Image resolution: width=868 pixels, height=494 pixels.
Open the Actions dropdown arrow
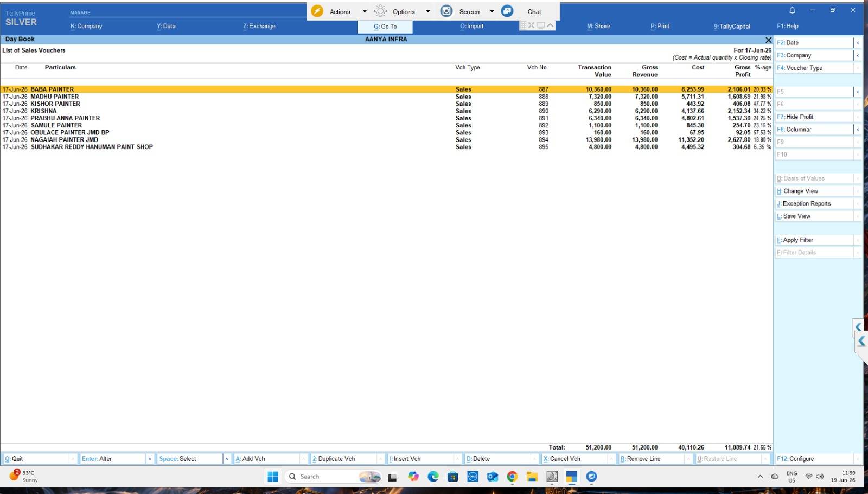[365, 11]
